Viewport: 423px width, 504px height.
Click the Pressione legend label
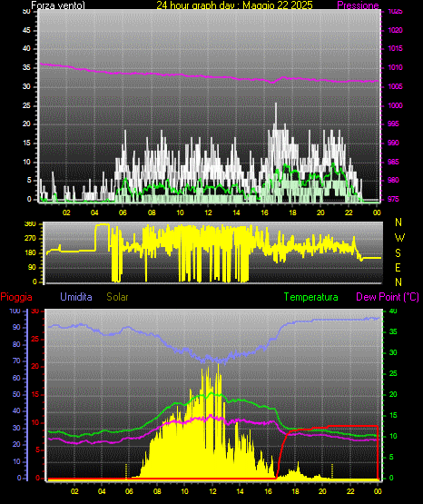tap(358, 5)
